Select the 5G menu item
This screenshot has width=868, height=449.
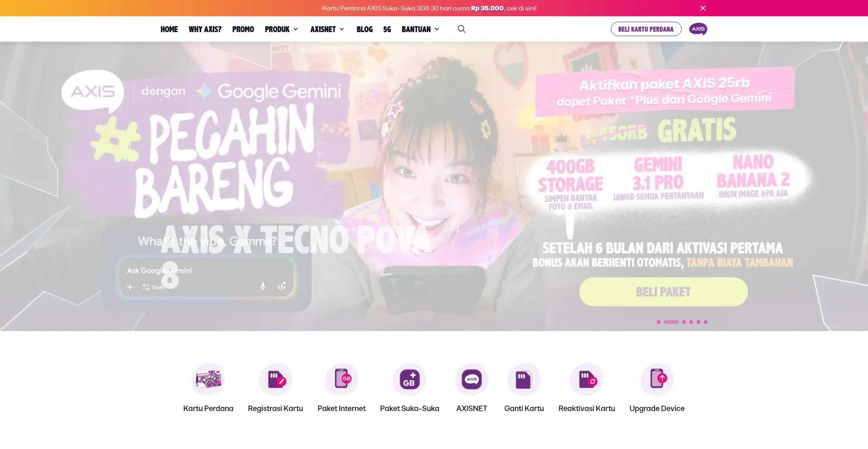tap(387, 29)
